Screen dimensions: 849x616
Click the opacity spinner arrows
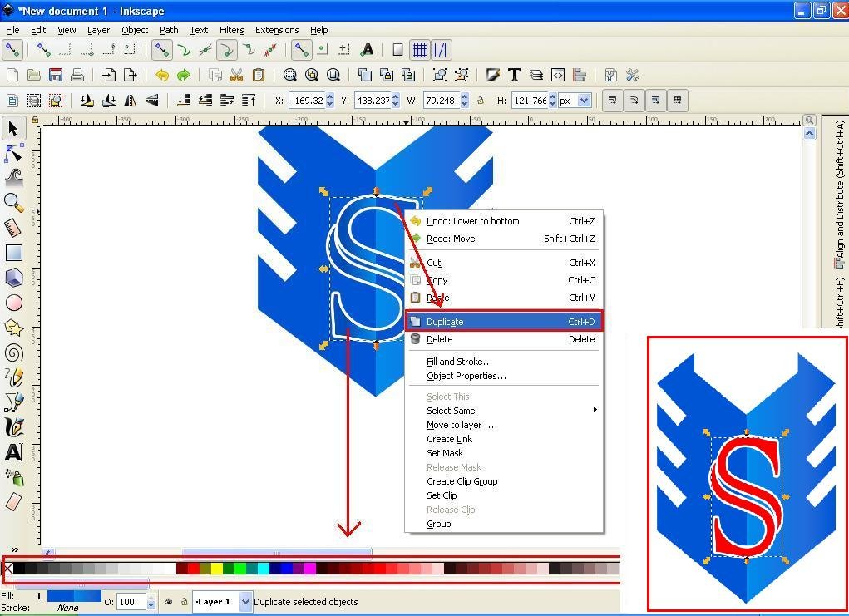click(x=151, y=602)
